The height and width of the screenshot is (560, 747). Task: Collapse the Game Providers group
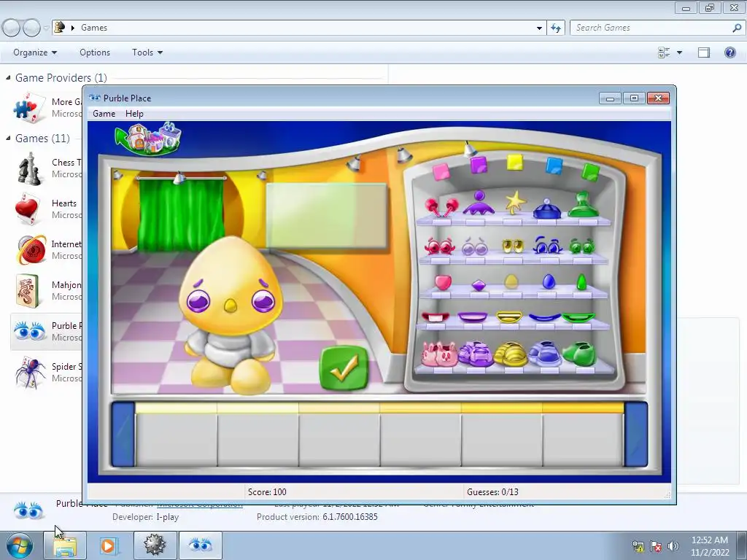[x=8, y=77]
